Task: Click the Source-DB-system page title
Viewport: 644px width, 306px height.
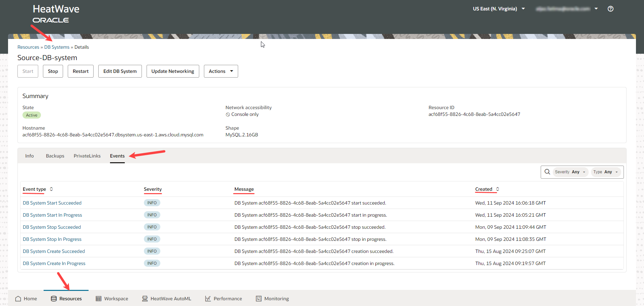Action: 47,58
